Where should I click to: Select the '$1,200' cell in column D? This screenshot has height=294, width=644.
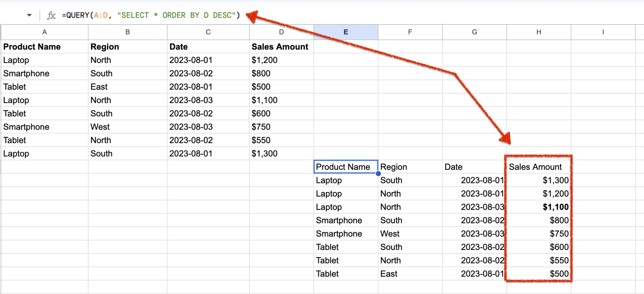[x=282, y=60]
